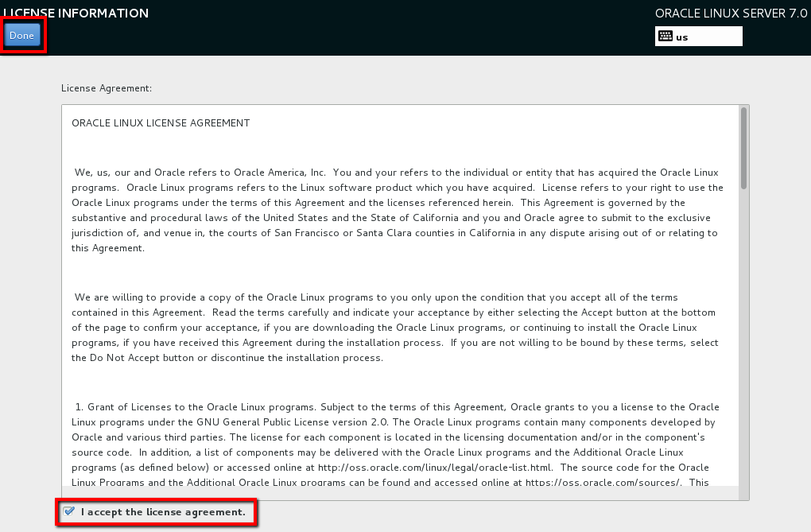
Task: Click the LICENSE INFORMATION title
Action: (76, 13)
